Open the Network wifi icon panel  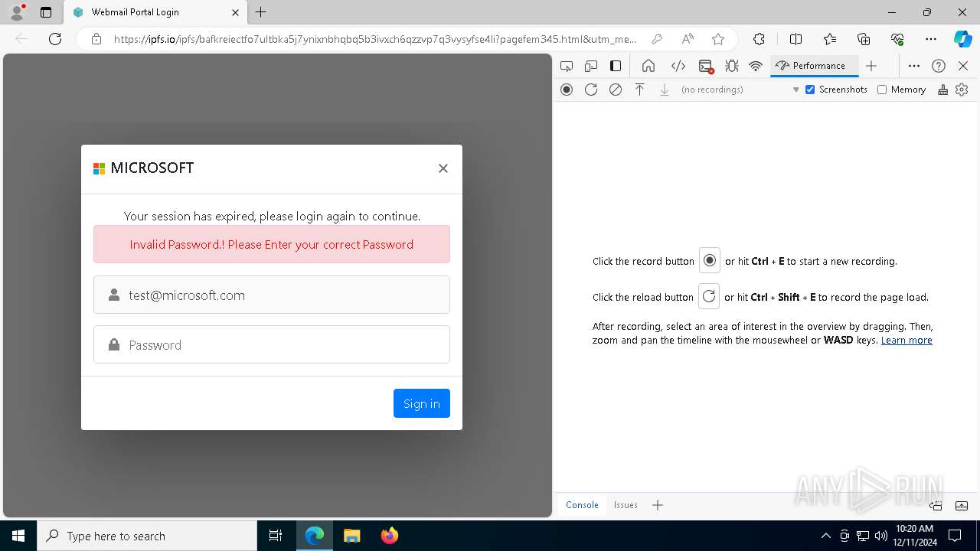click(x=756, y=66)
